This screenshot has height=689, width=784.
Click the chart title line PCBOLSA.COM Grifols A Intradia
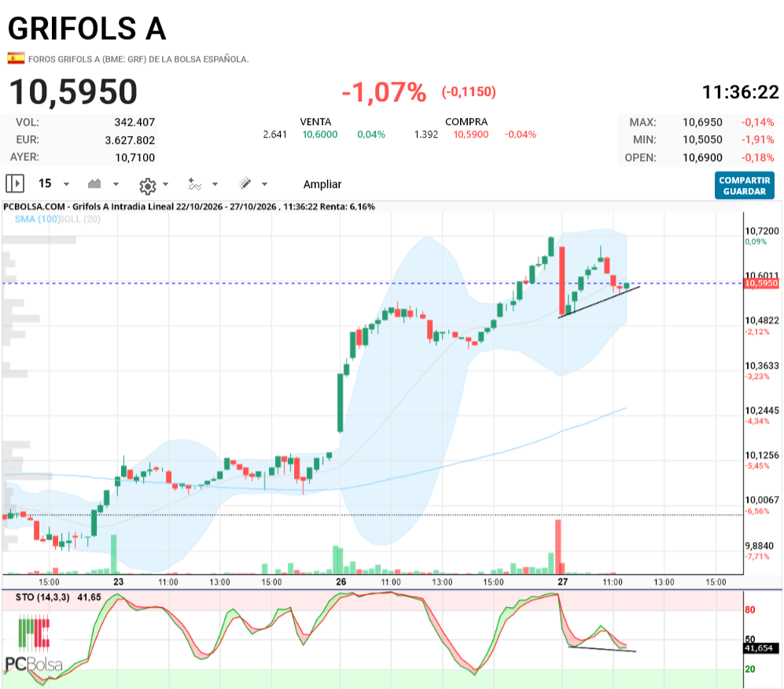point(189,207)
